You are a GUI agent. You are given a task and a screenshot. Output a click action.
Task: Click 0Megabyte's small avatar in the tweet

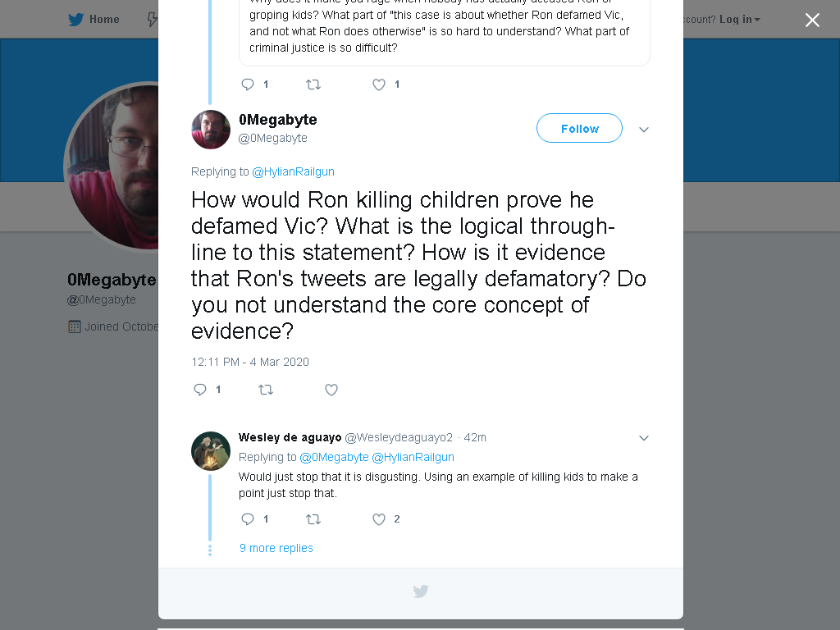click(211, 130)
